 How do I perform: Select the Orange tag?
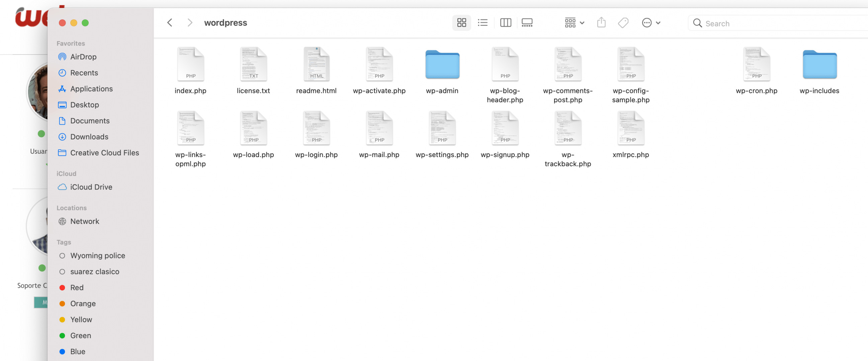(101, 304)
